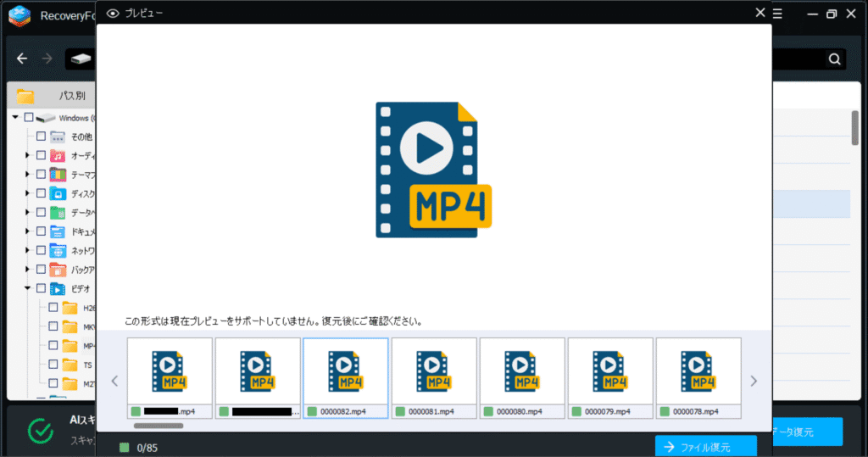Click the thumbnail strip horizontal scrollbar
The height and width of the screenshot is (457, 868).
(x=159, y=426)
